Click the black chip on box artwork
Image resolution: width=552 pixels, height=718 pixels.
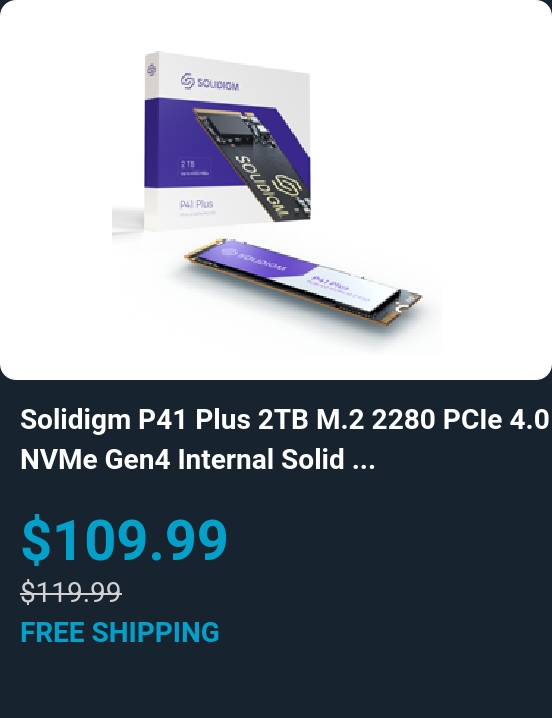[228, 126]
